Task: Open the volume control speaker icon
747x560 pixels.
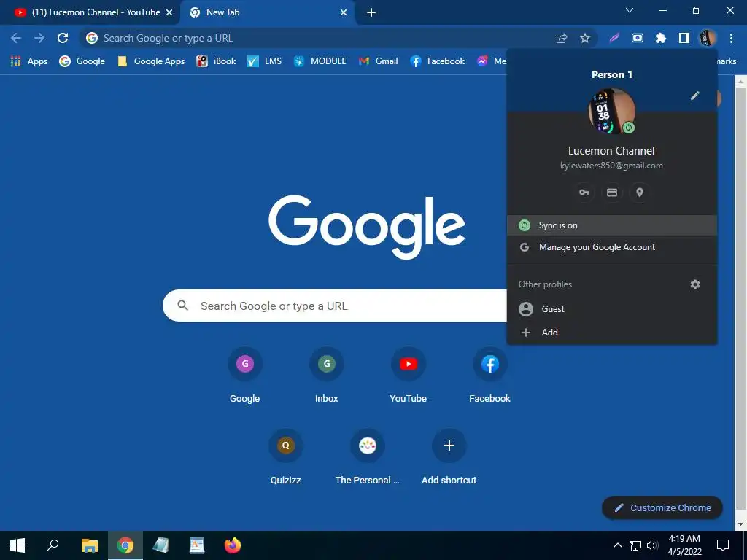Action: [652, 545]
